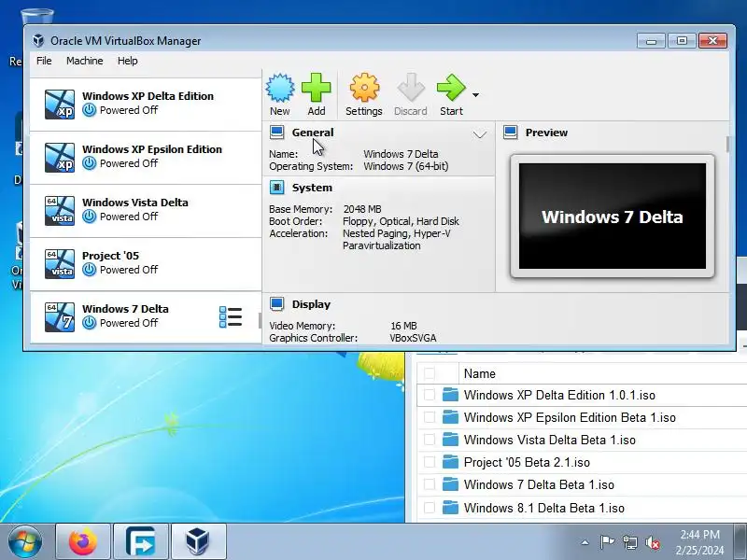Click the System section chip icon

276,188
